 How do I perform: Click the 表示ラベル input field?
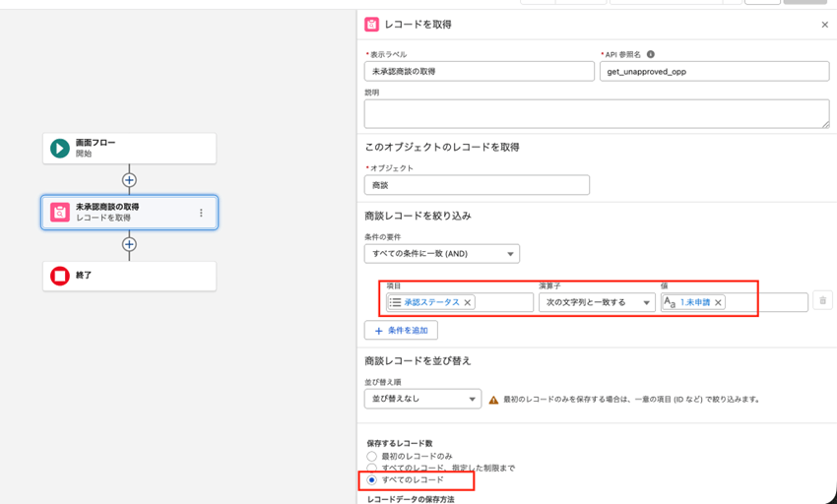pos(479,72)
